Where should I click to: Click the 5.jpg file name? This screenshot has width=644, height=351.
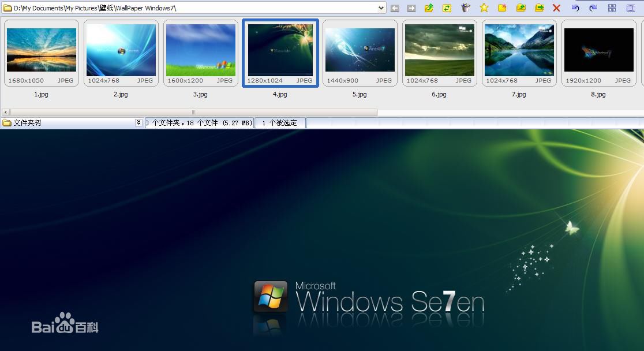360,94
